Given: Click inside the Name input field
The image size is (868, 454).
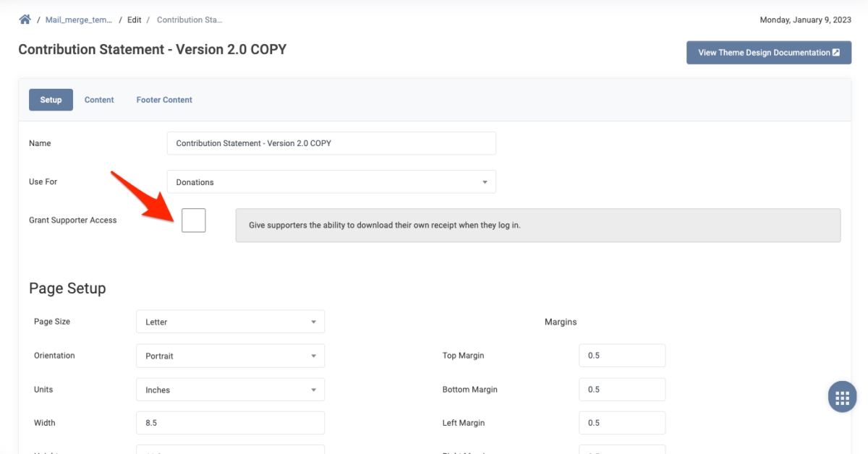Looking at the screenshot, I should [331, 143].
